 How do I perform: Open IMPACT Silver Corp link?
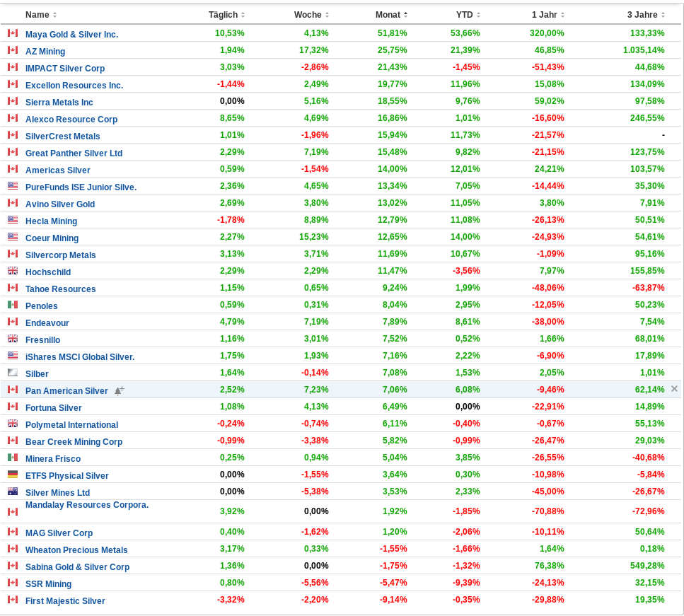(65, 69)
